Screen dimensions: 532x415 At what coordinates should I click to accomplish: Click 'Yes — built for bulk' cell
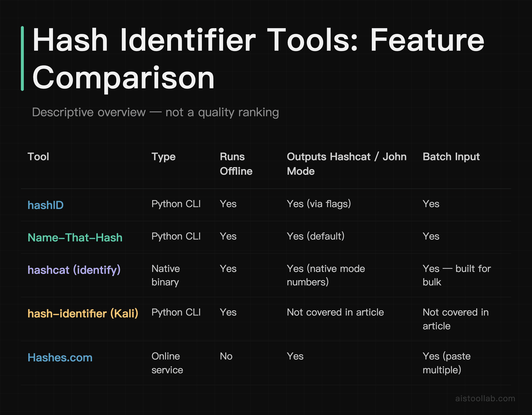[x=457, y=275]
